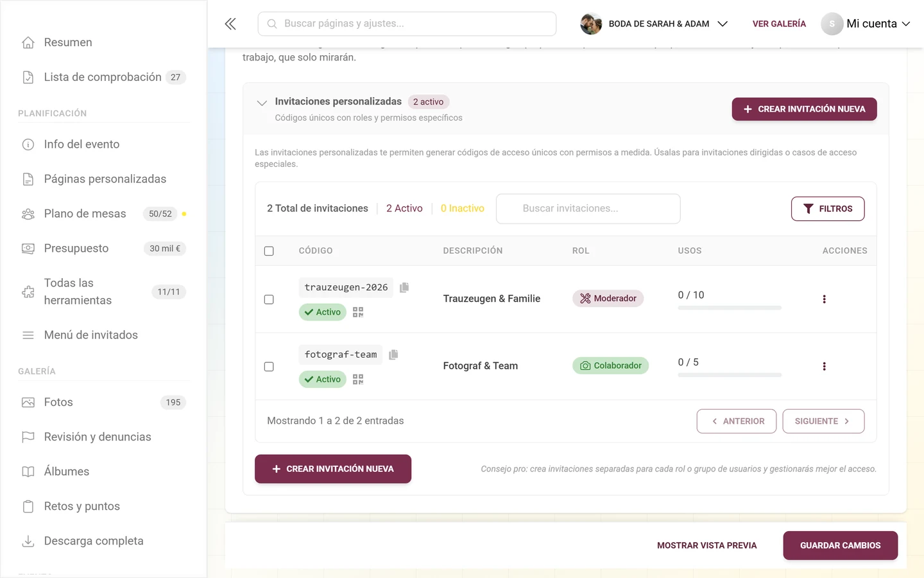Click the Resumen home icon
The height and width of the screenshot is (578, 924).
click(x=28, y=42)
